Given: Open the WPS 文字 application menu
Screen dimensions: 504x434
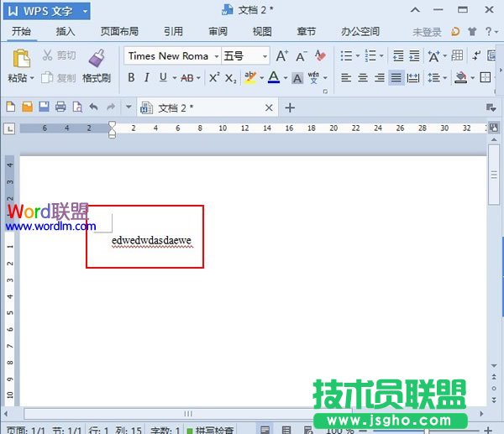Looking at the screenshot, I should [47, 11].
